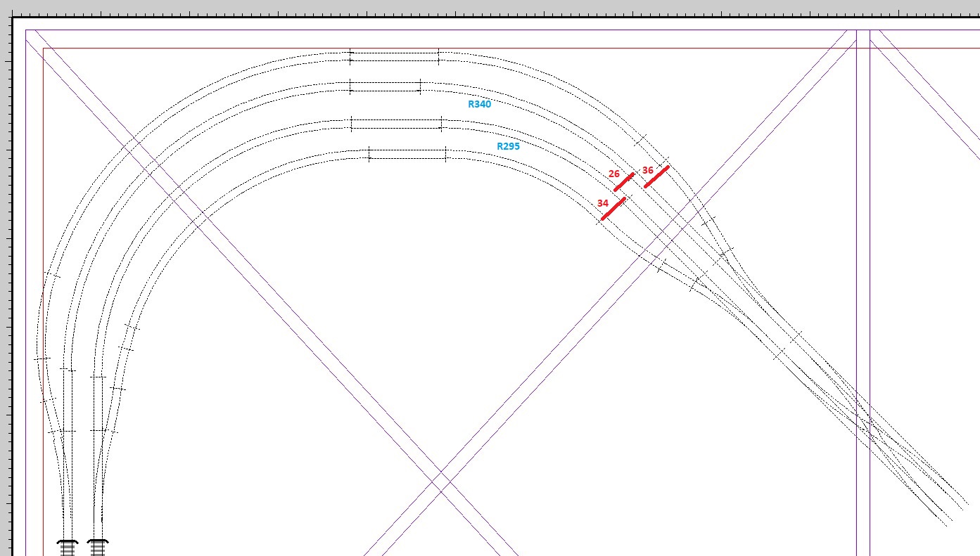Click the red number 26 label
Screen dimensions: 980x556
pyautogui.click(x=613, y=174)
